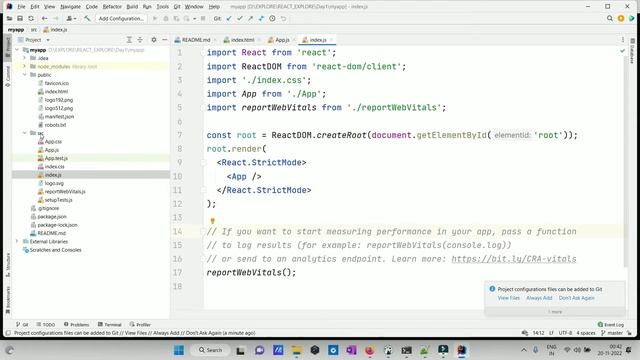Switch to the README.md editor tab

[x=192, y=40]
